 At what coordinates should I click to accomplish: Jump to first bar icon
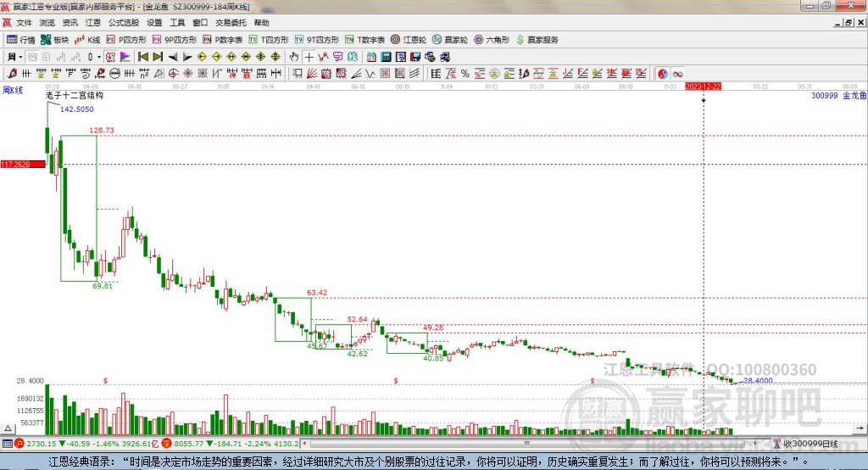pyautogui.click(x=142, y=57)
